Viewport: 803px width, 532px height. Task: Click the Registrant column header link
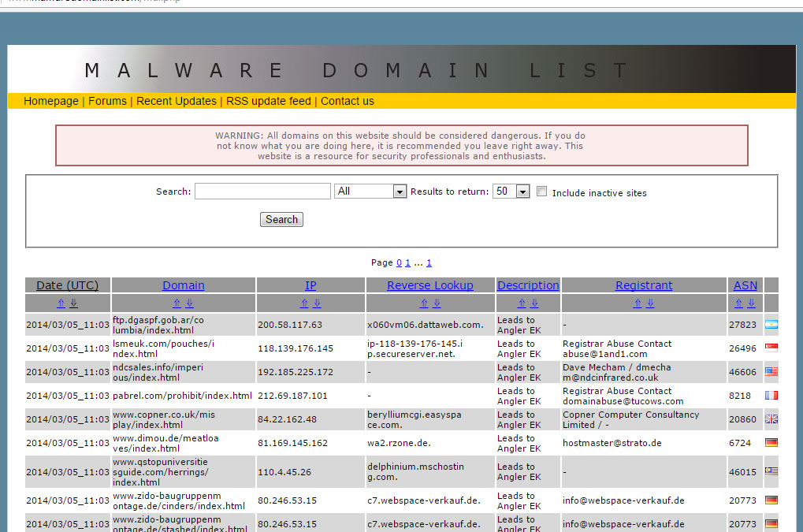644,285
